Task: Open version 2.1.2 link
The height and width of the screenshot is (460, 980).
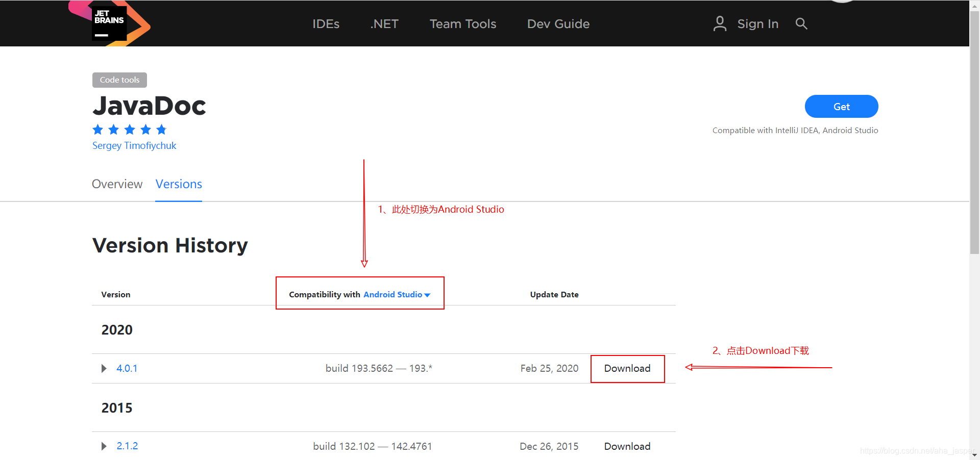Action: pyautogui.click(x=127, y=446)
